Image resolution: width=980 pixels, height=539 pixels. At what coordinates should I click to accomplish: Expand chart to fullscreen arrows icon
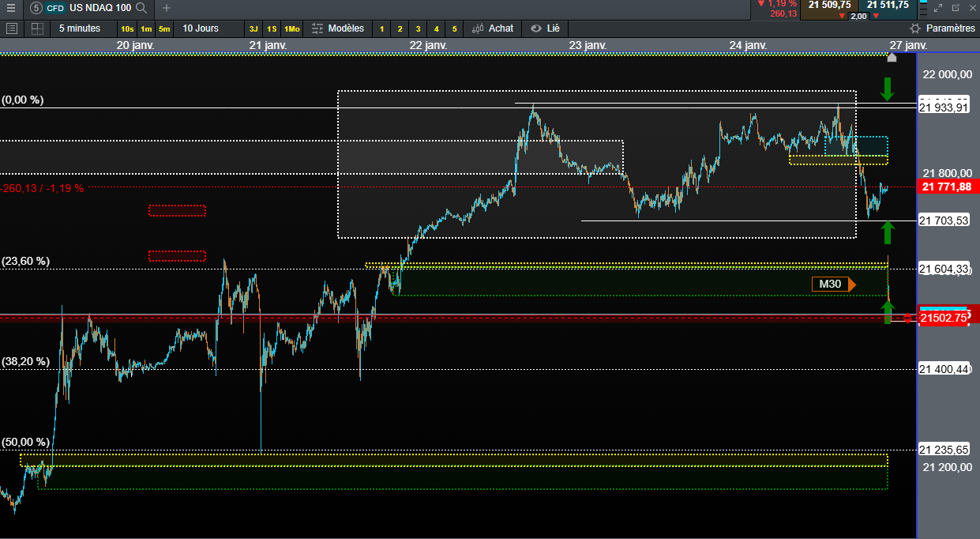[938, 8]
